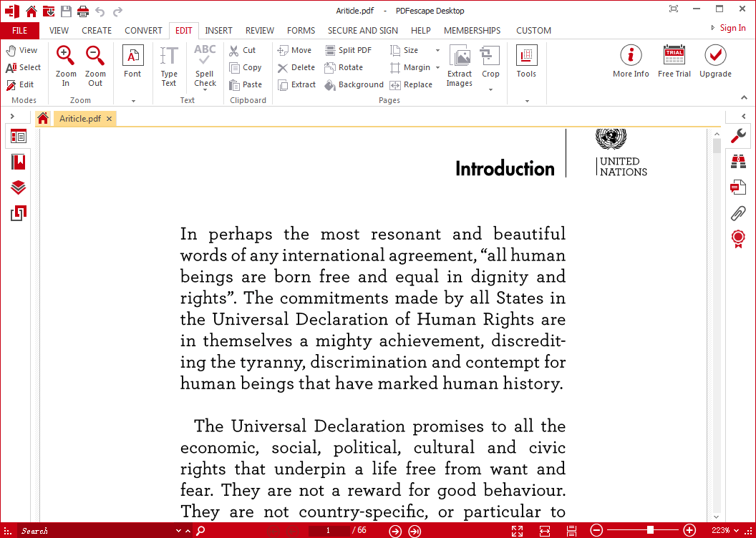Adjust the zoom slider in status bar
The width and height of the screenshot is (756, 538).
tap(650, 530)
